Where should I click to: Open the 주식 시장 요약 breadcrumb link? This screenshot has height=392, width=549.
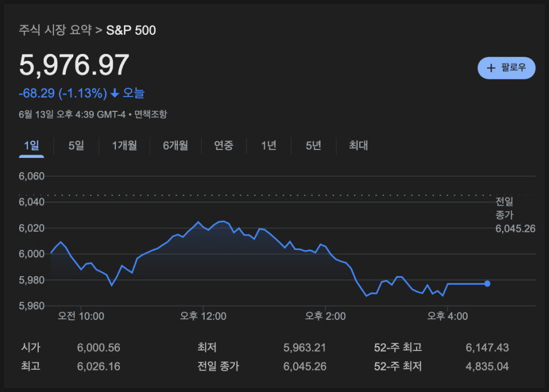click(x=55, y=30)
